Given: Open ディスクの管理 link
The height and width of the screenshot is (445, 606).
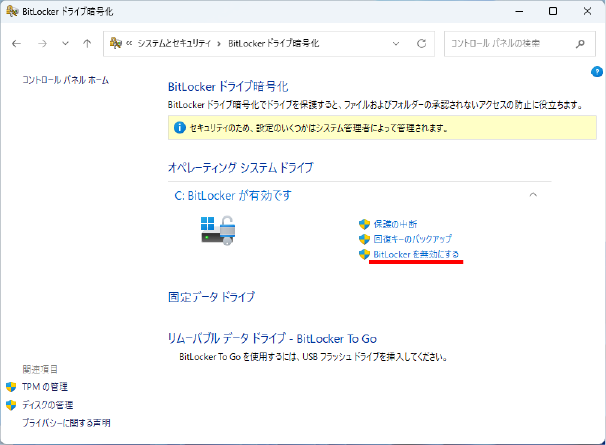Looking at the screenshot, I should click(x=48, y=405).
